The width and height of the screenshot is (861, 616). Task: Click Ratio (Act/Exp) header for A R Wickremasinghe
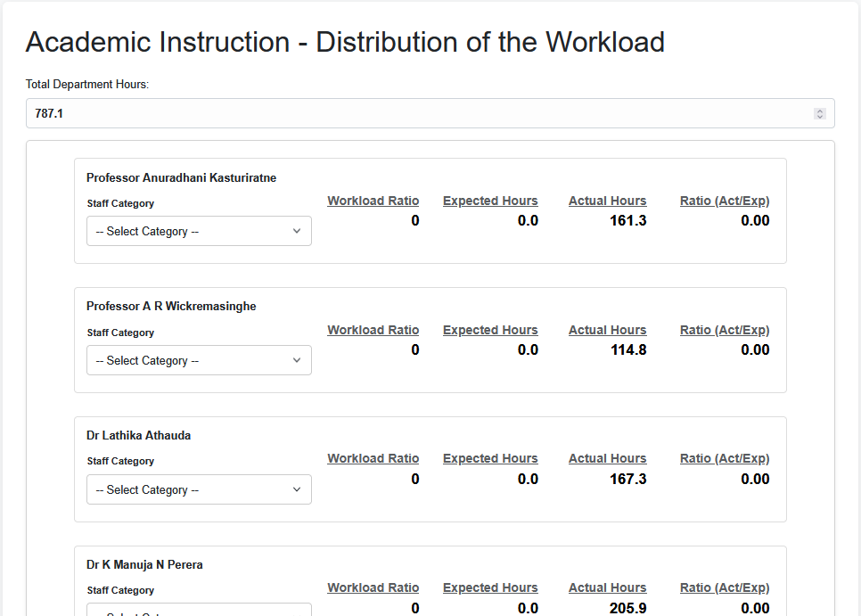tap(724, 330)
